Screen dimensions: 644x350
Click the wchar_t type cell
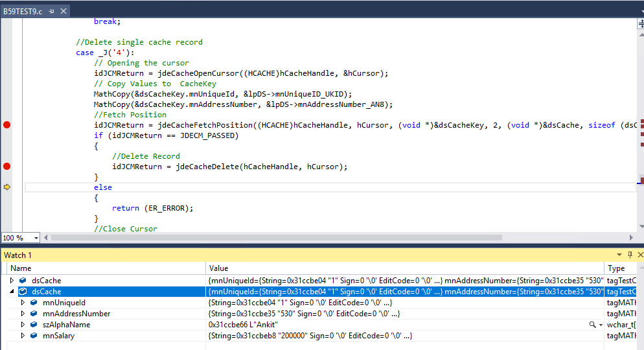pos(621,325)
